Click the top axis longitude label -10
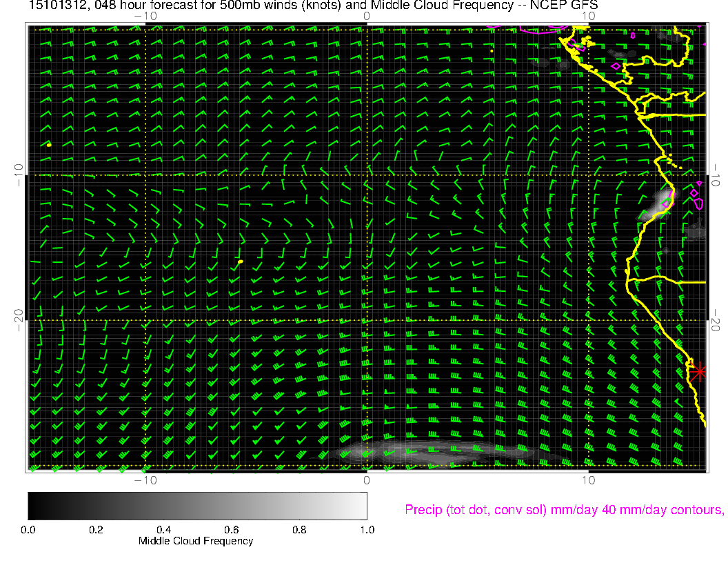728x563 pixels. coord(145,17)
